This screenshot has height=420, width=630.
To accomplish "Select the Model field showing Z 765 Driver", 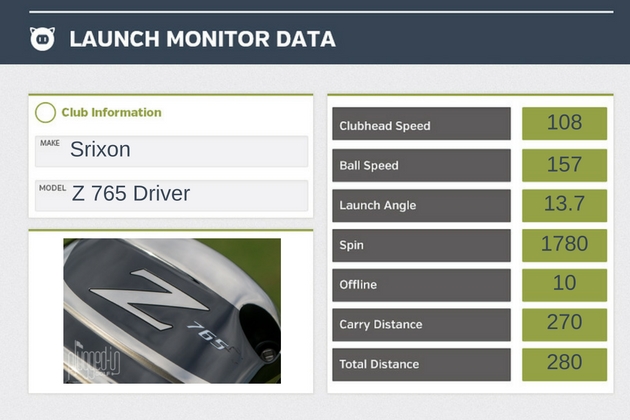I will 172,196.
